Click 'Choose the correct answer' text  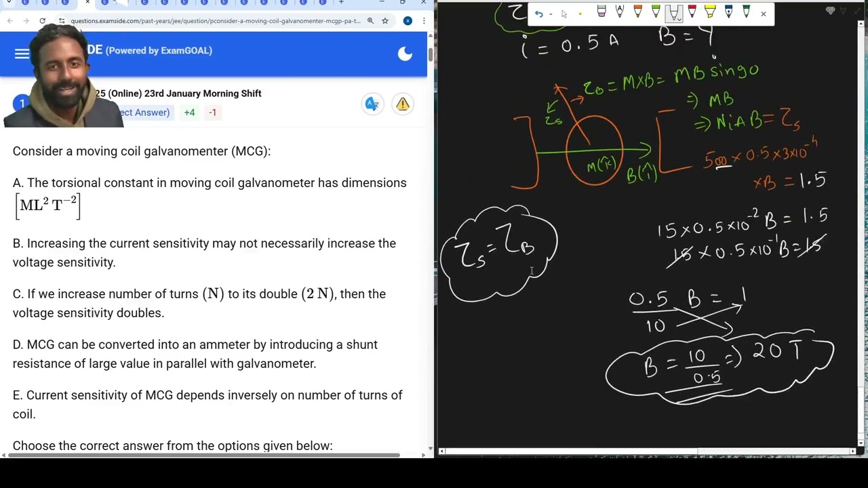tap(172, 446)
